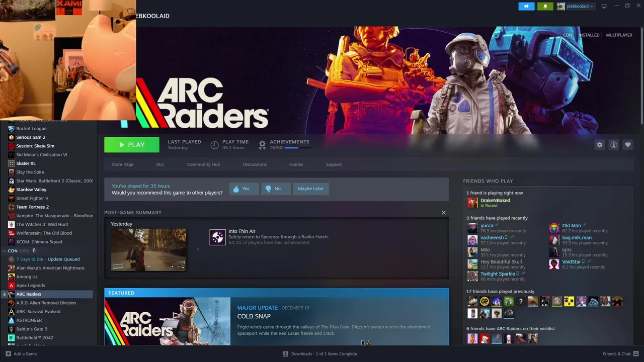Image resolution: width=644 pixels, height=362 pixels.
Task: Open the green notifications bell
Action: [x=545, y=7]
